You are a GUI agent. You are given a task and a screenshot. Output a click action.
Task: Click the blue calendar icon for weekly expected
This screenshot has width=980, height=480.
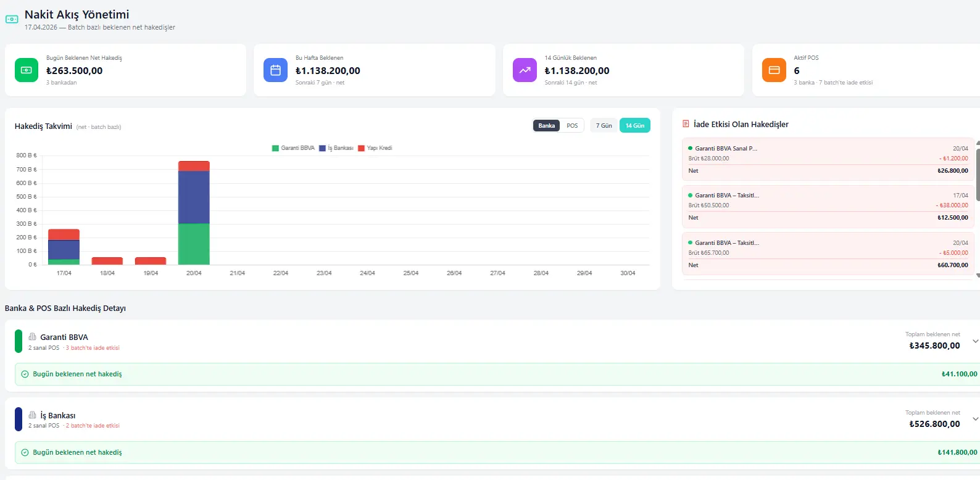tap(275, 70)
